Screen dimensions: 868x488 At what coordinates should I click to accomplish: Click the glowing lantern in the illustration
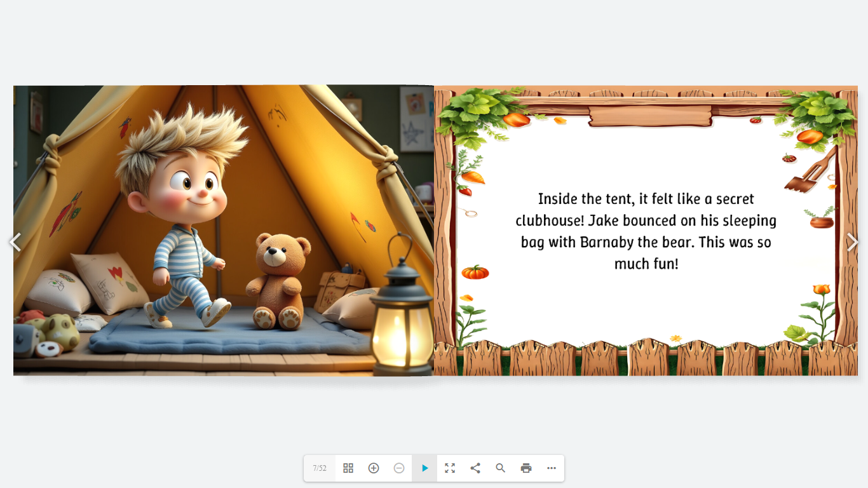[x=402, y=318]
